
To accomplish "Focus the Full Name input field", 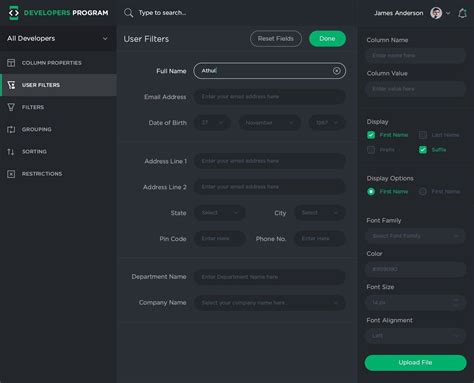I will (269, 71).
